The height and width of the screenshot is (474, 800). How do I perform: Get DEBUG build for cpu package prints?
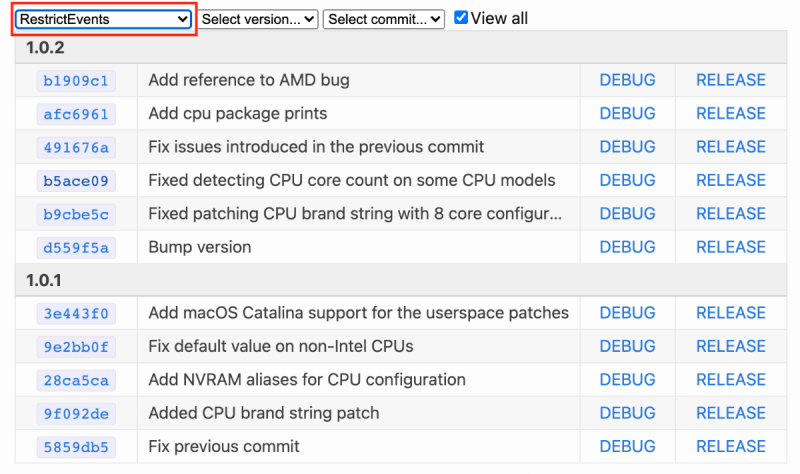click(627, 114)
